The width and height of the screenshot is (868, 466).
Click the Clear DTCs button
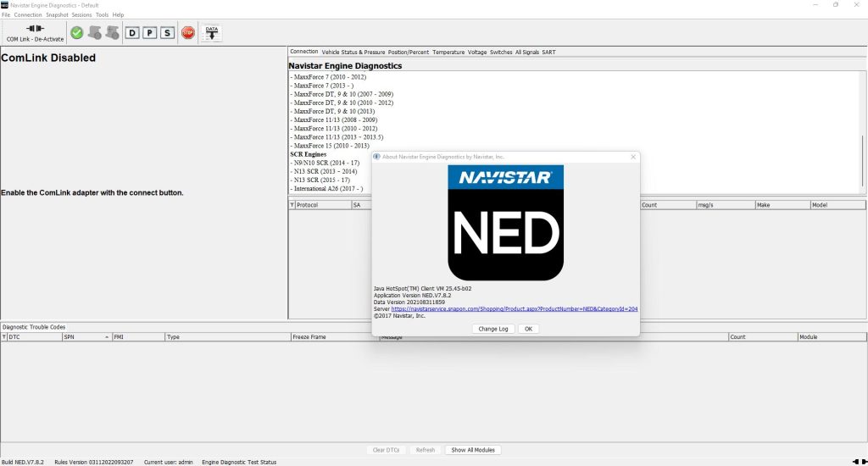click(386, 450)
